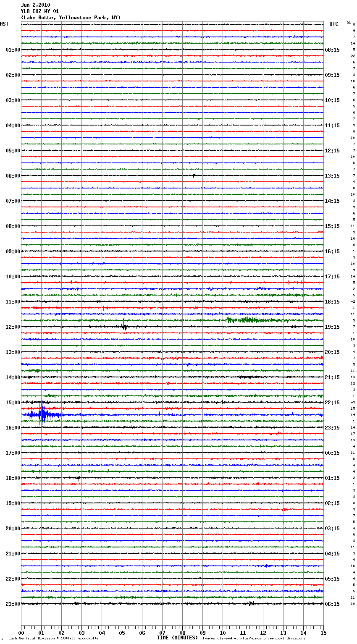Screen dimensions: 357x644
Task: Select the MST time label "10:00"
Action: tap(13, 277)
